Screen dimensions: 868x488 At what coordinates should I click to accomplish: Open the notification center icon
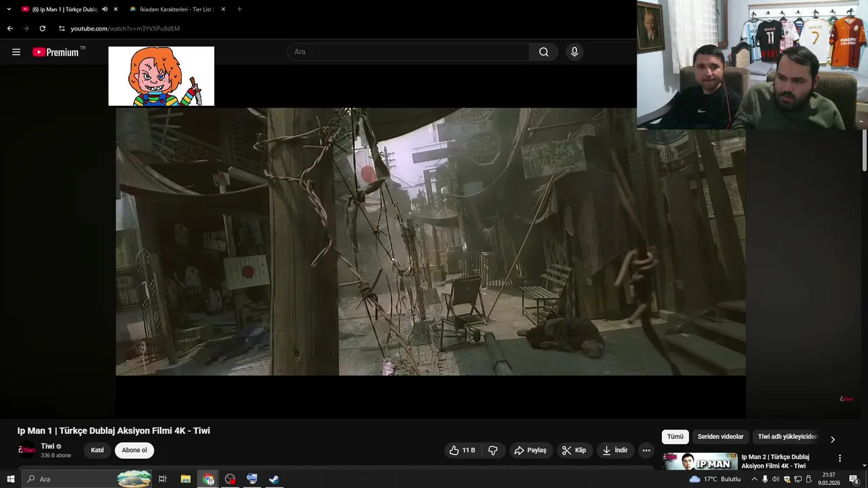click(854, 479)
